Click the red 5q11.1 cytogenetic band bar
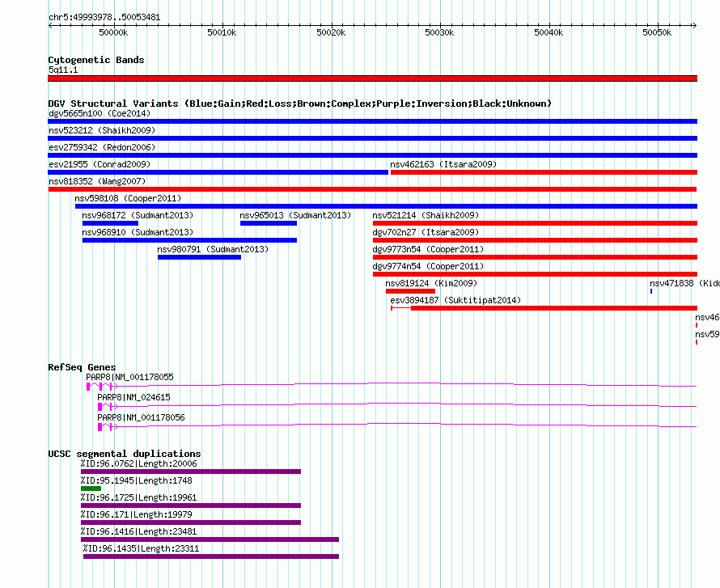This screenshot has height=588, width=720. click(x=372, y=78)
